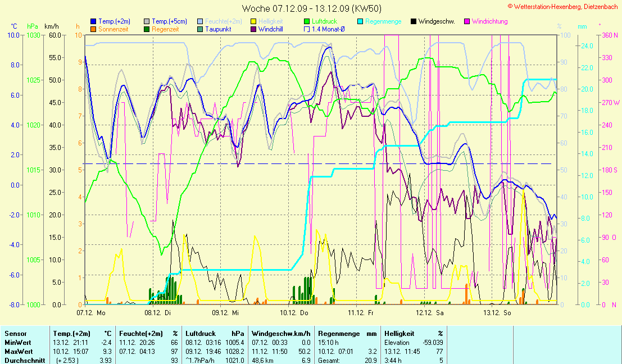Viewport: 622px width, 364px height.
Task: Click the teal Taupunkt legend square
Action: [x=200, y=29]
